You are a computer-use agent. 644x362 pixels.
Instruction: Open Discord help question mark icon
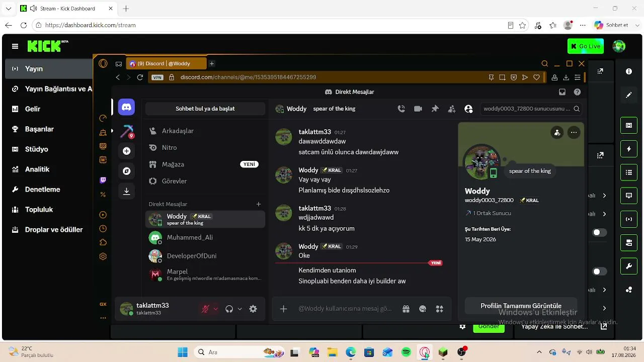click(577, 92)
